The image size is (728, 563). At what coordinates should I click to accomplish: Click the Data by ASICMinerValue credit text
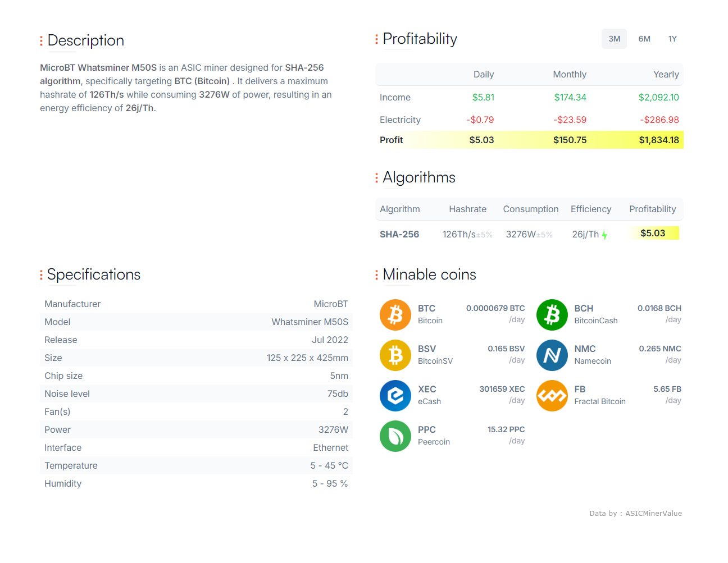(636, 513)
